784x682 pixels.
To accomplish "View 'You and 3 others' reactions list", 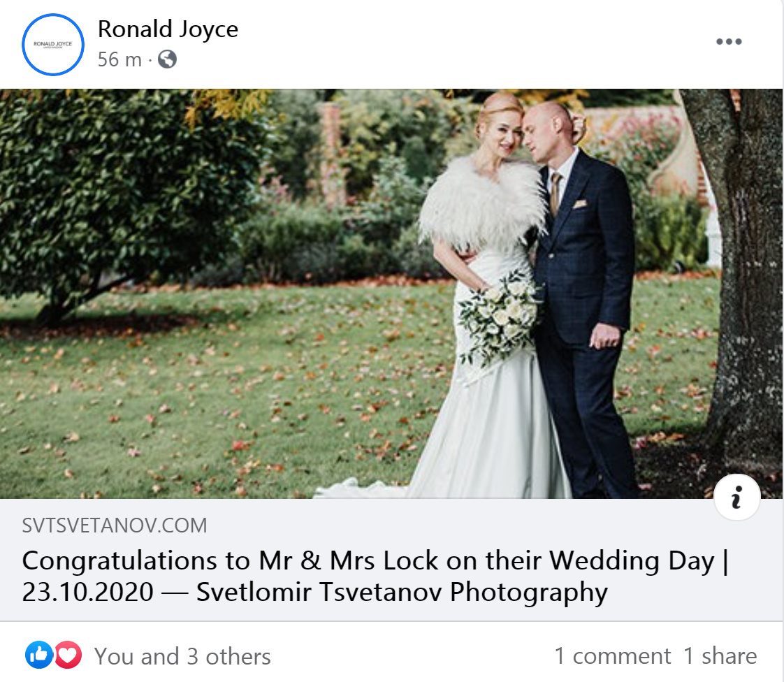I will click(182, 656).
